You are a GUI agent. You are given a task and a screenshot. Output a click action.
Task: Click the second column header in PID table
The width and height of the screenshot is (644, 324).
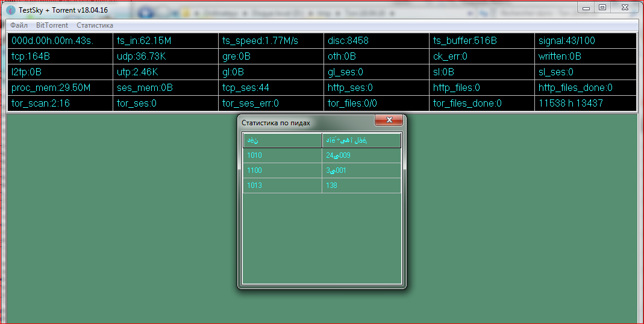point(361,140)
